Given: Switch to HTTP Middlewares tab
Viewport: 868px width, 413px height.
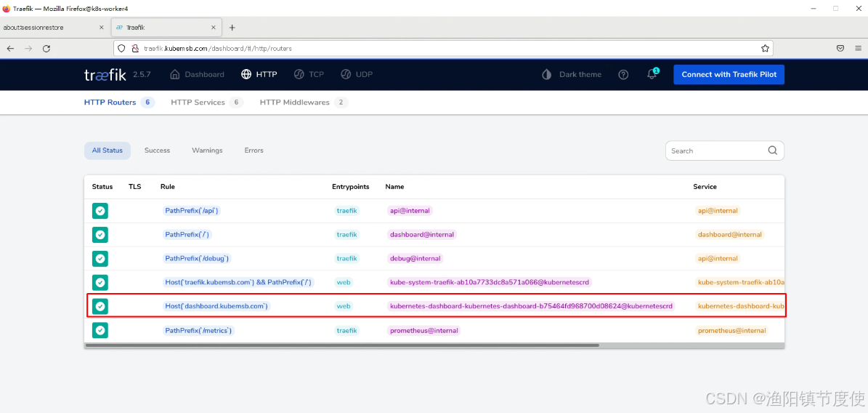Looking at the screenshot, I should point(304,103).
